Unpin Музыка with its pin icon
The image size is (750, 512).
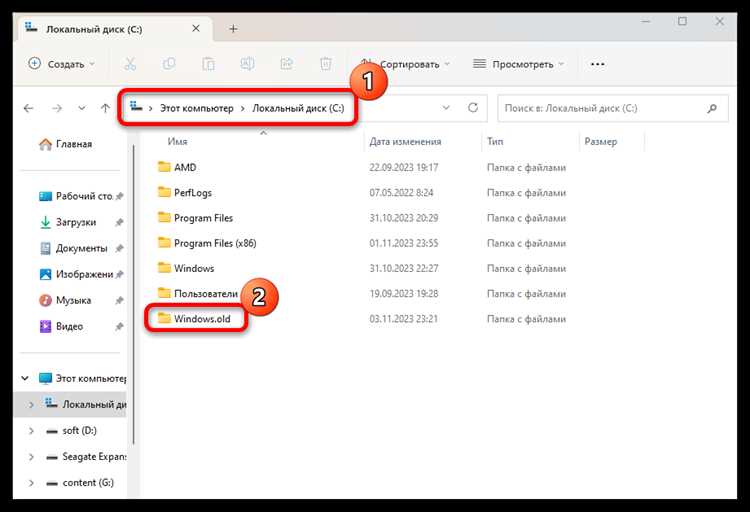point(120,301)
